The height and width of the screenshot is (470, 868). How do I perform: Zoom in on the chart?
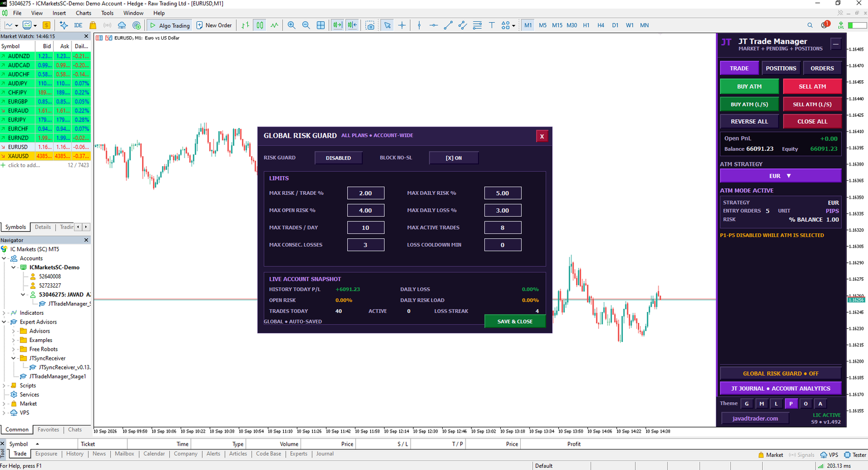coord(292,25)
